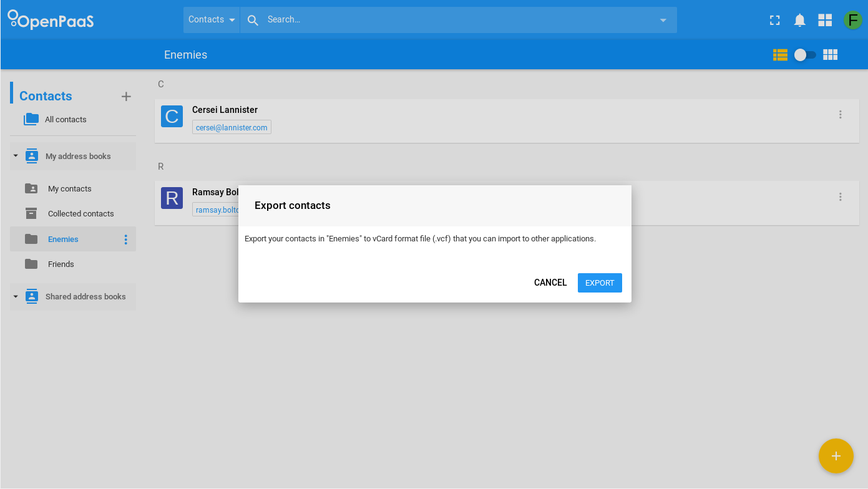The width and height of the screenshot is (868, 489).
Task: Click the notifications bell icon
Action: click(x=799, y=20)
